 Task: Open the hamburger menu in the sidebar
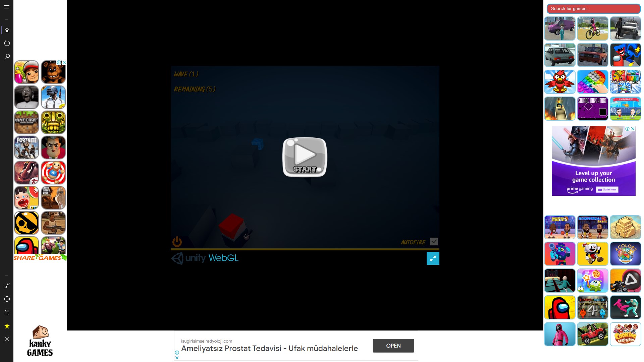coord(7,7)
